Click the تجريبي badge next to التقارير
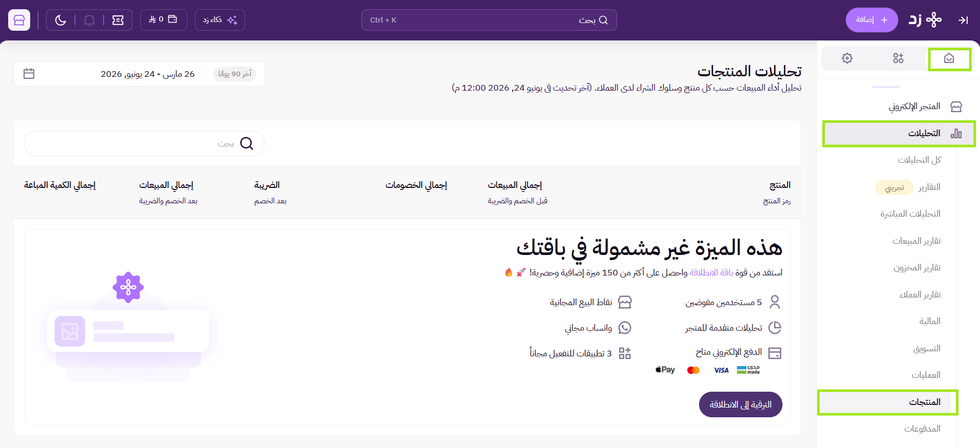This screenshot has height=448, width=980. click(x=894, y=187)
